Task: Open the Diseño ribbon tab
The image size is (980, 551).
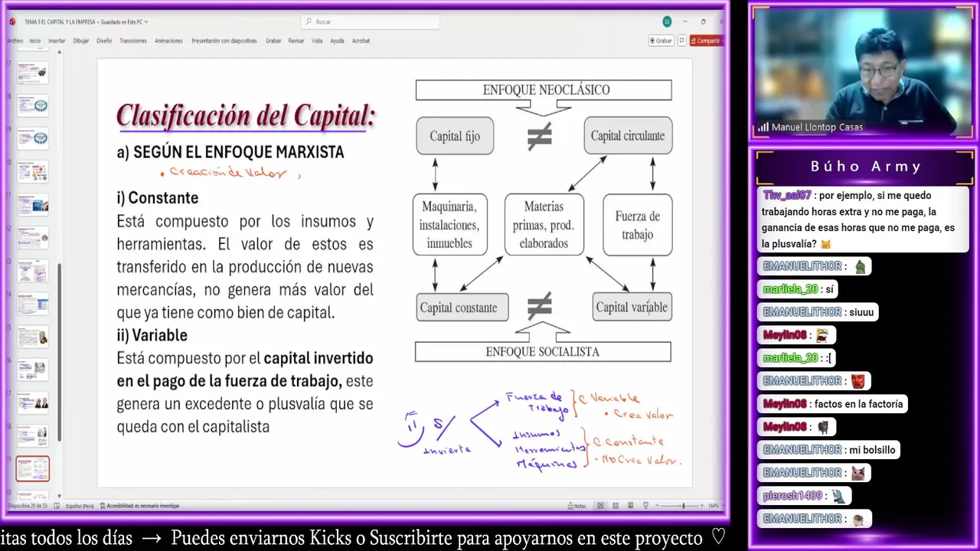Action: pyautogui.click(x=104, y=41)
